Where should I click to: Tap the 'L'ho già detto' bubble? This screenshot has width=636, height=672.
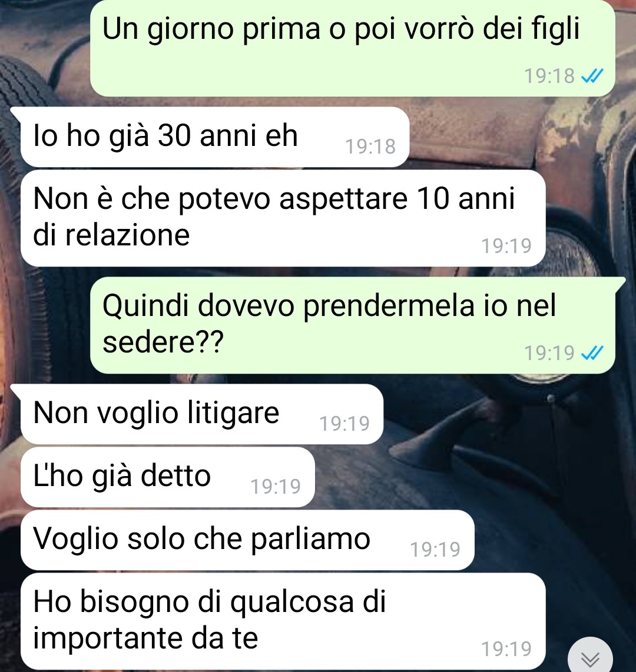click(168, 477)
